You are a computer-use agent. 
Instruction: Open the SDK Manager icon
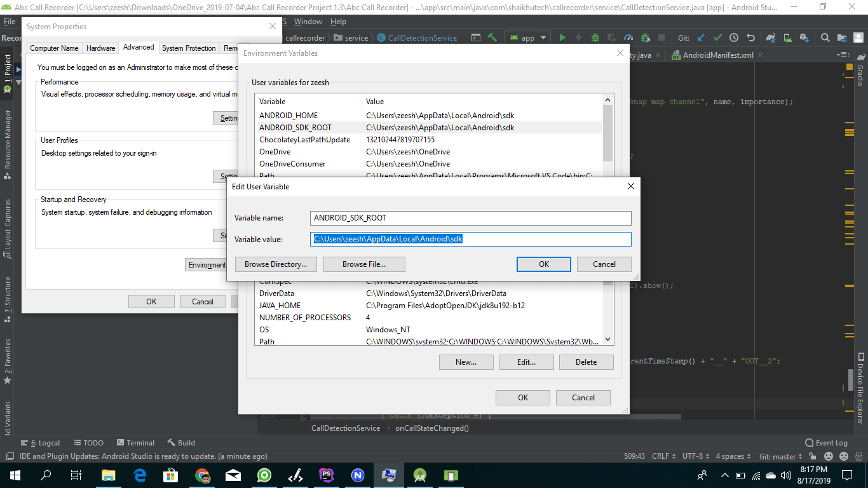click(x=804, y=37)
